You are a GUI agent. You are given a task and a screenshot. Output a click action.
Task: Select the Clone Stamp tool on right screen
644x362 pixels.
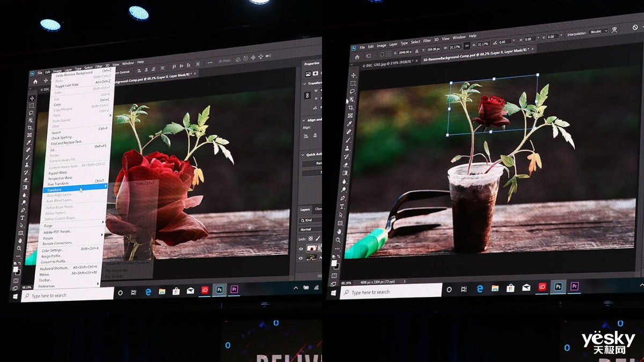click(347, 148)
